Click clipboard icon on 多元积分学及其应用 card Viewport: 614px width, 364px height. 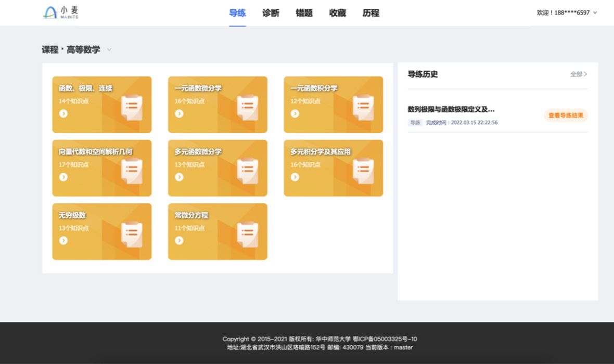[363, 171]
